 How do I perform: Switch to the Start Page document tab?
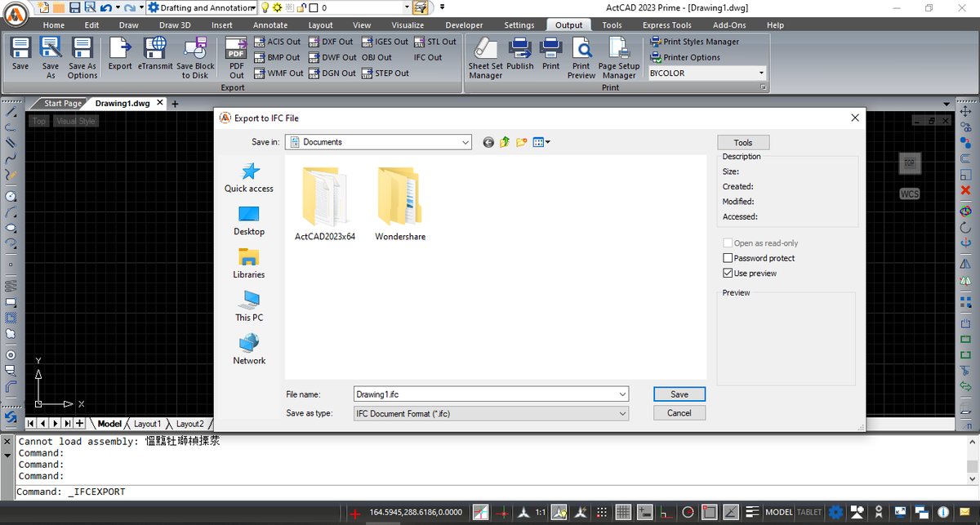63,104
